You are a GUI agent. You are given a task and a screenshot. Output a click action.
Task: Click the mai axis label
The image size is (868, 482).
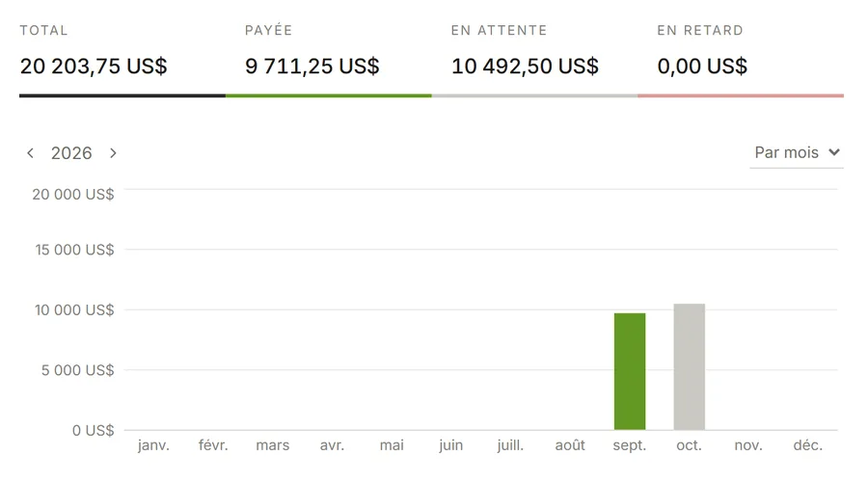click(392, 445)
